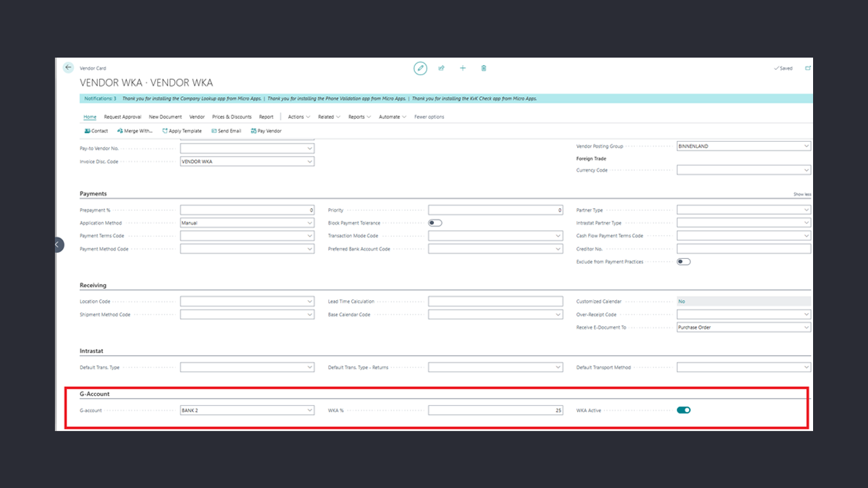Screen dimensions: 868x488
Task: Click the delete trash can icon
Action: pyautogui.click(x=484, y=68)
